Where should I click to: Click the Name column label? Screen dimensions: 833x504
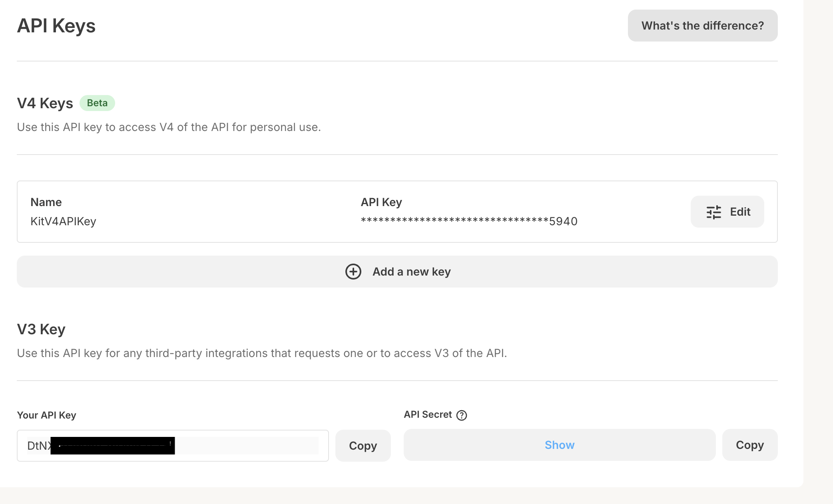(x=46, y=202)
